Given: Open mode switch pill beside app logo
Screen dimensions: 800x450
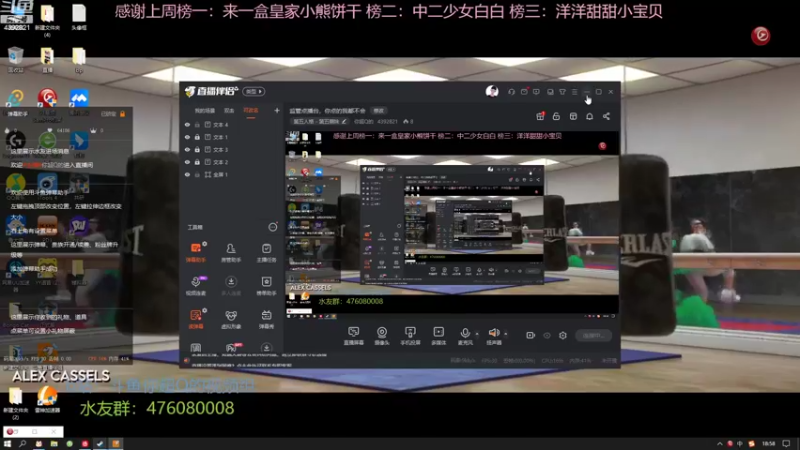Looking at the screenshot, I should pyautogui.click(x=254, y=91).
